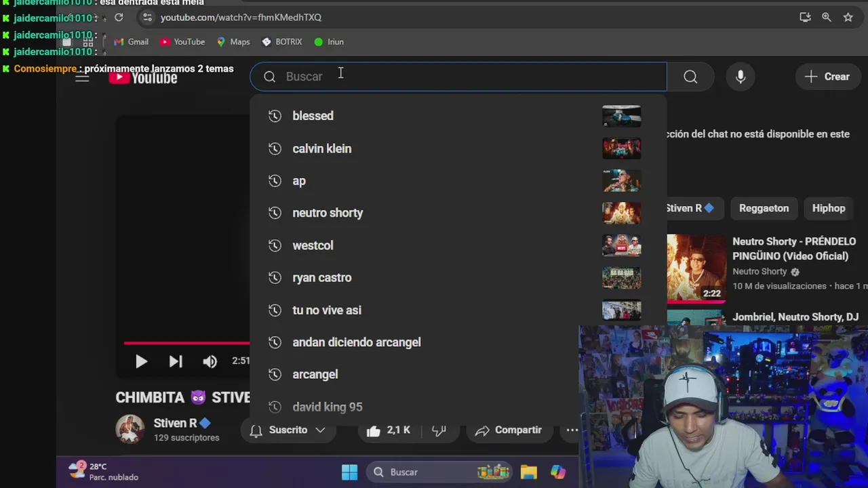
Task: Click thumbnail next to 'neutro shorty' suggestion
Action: click(x=621, y=213)
